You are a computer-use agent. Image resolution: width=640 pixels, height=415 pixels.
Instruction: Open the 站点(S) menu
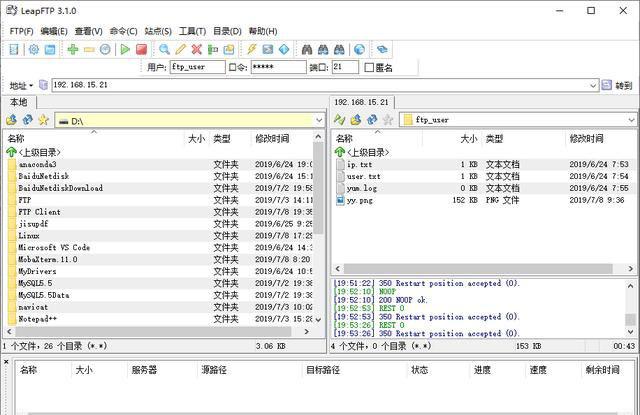(158, 31)
